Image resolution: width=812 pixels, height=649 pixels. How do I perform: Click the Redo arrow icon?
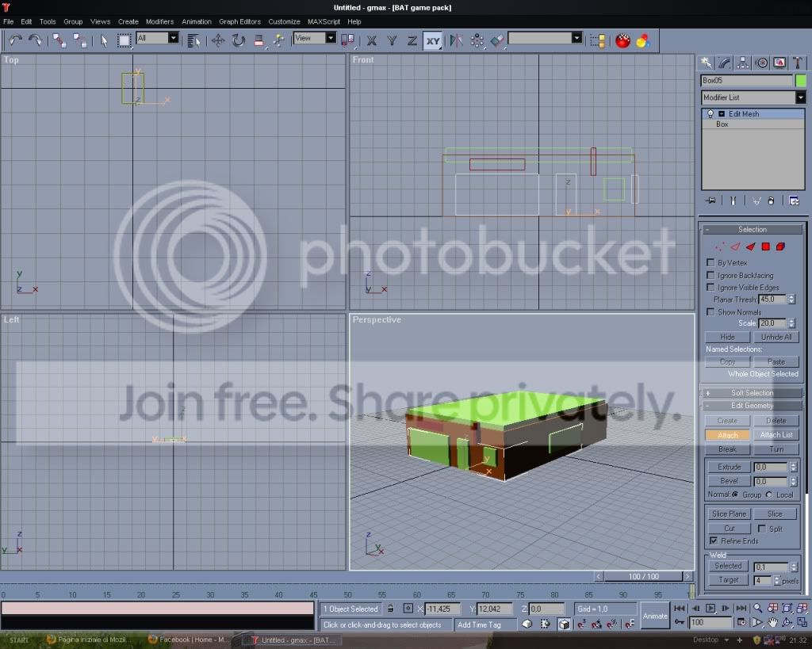point(35,40)
